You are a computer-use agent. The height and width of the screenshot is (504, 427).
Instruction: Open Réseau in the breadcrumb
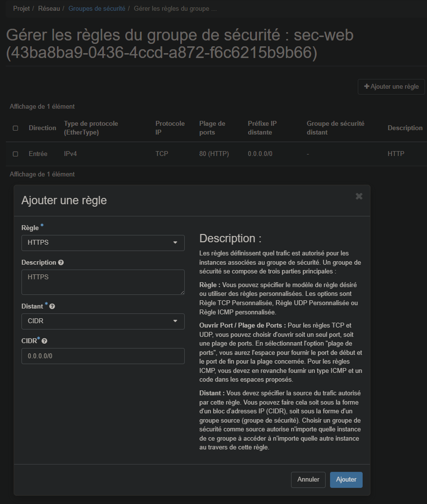point(49,9)
